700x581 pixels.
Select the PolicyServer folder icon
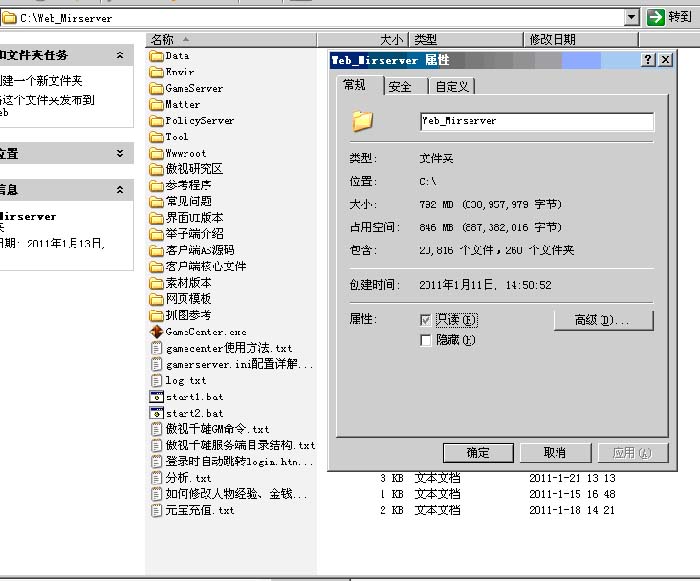156,120
